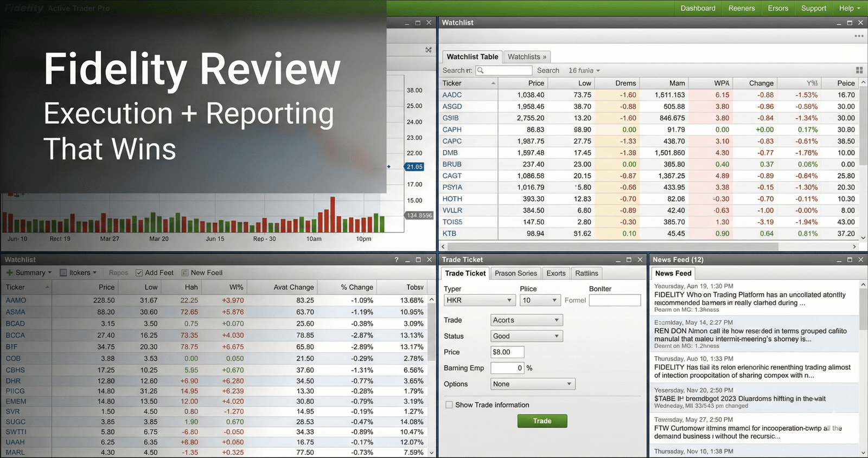The width and height of the screenshot is (868, 458).
Task: Click the grid view icon in Watchlist panel
Action: tap(859, 70)
